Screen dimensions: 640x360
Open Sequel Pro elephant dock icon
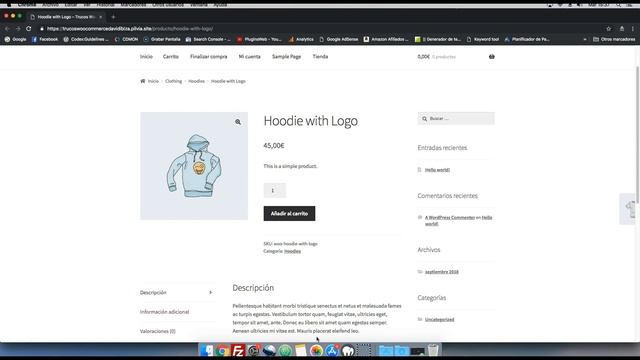(348, 351)
